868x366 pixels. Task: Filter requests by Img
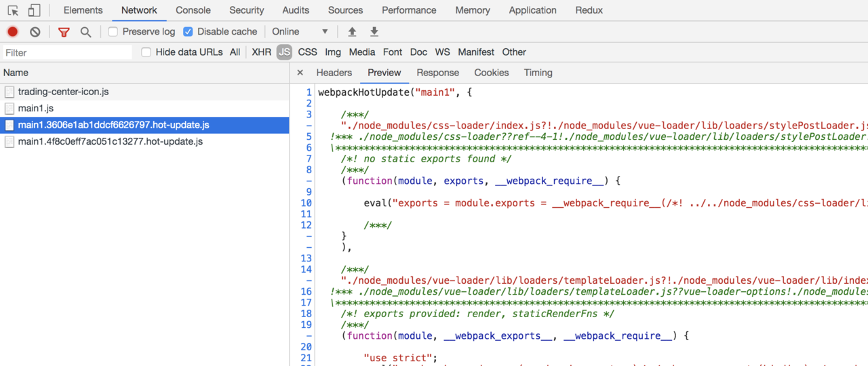point(333,52)
